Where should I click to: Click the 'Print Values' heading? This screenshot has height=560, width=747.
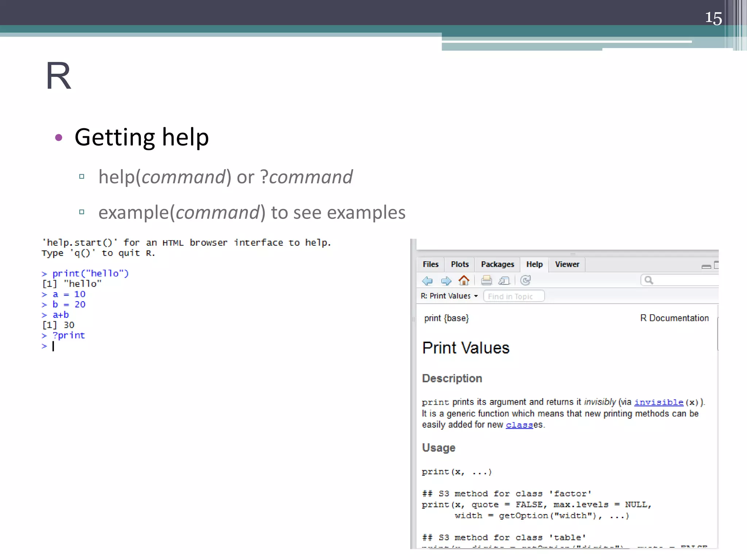pos(466,348)
